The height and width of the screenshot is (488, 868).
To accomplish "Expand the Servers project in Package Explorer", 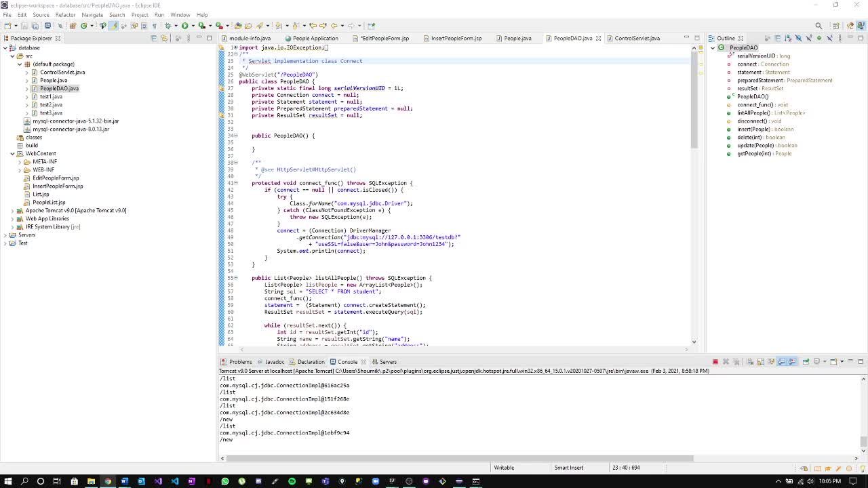I will pyautogui.click(x=5, y=235).
